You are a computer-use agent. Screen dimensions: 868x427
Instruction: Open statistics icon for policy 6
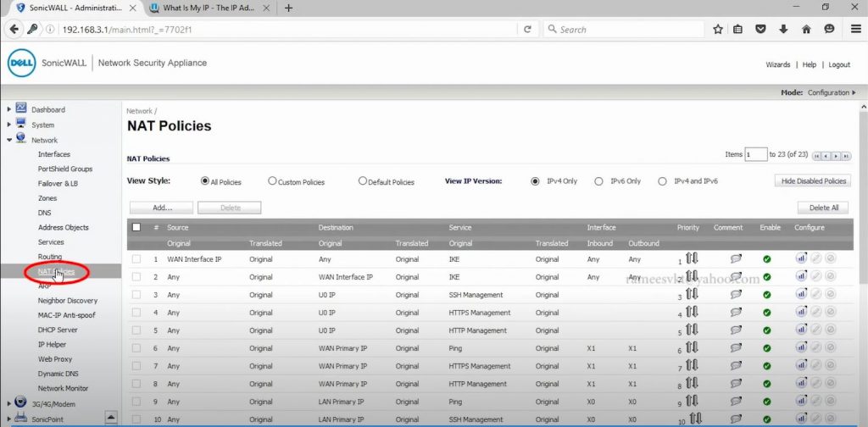pos(801,348)
